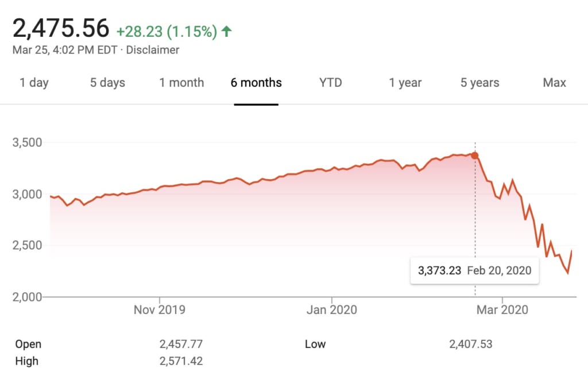The height and width of the screenshot is (380, 588).
Task: Switch to the 1 year tab
Action: (405, 83)
